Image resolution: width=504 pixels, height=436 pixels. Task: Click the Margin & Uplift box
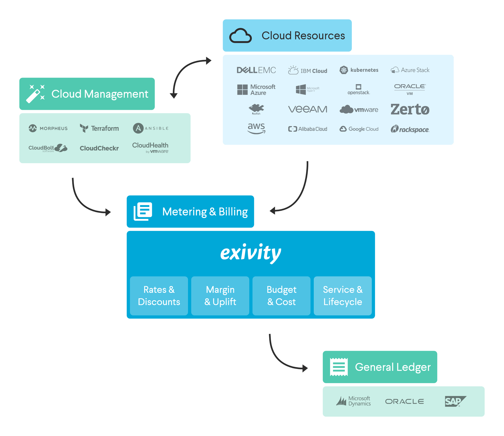coord(220,296)
